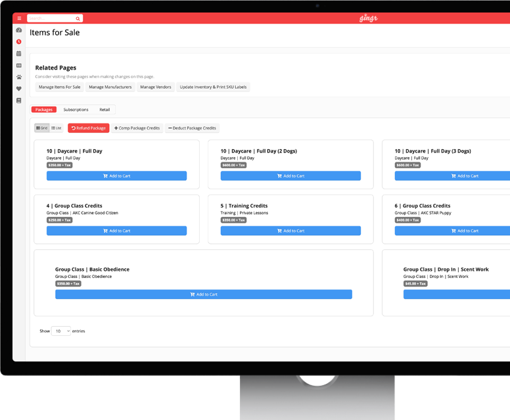The height and width of the screenshot is (420, 510).
Task: Click Deduct Package Credits button
Action: click(x=192, y=128)
